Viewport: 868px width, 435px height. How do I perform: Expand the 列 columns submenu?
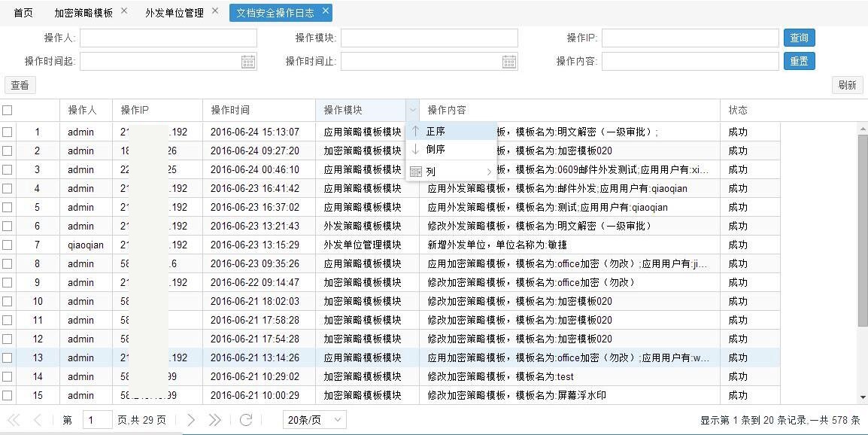pyautogui.click(x=451, y=172)
